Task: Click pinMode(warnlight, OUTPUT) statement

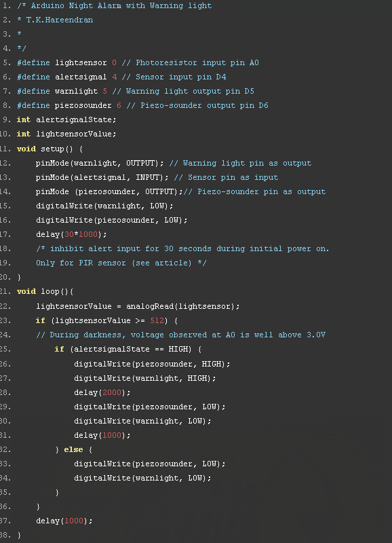Action: coord(100,163)
